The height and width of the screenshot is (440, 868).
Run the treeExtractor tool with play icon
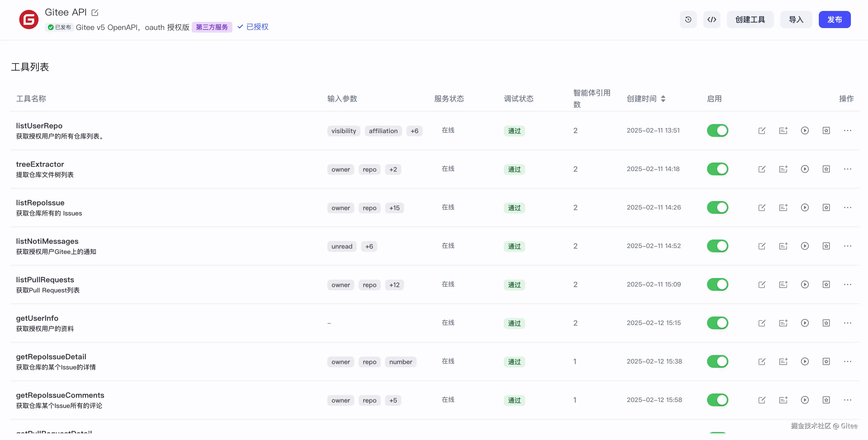click(x=804, y=169)
